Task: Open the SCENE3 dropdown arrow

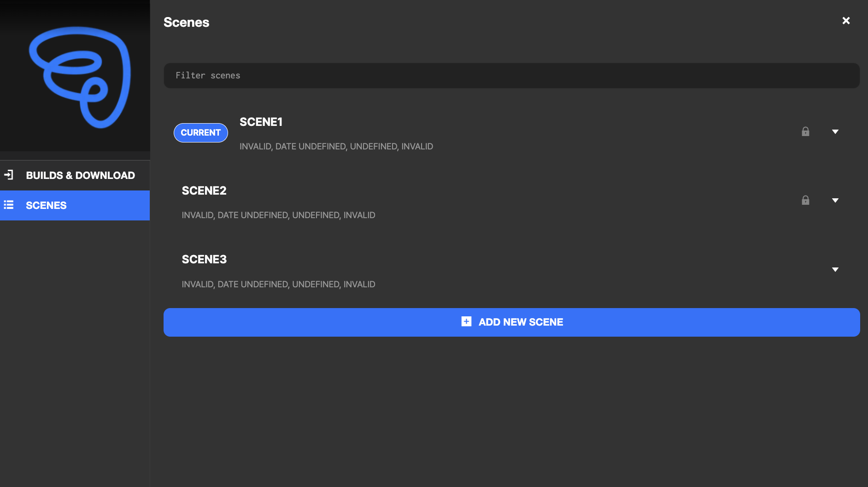Action: click(x=835, y=270)
